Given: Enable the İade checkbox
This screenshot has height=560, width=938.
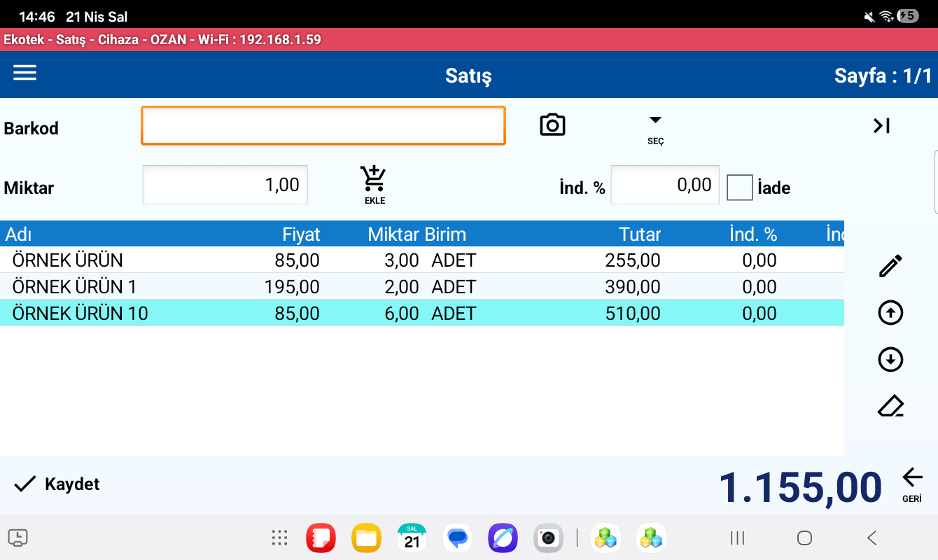Looking at the screenshot, I should tap(739, 188).
